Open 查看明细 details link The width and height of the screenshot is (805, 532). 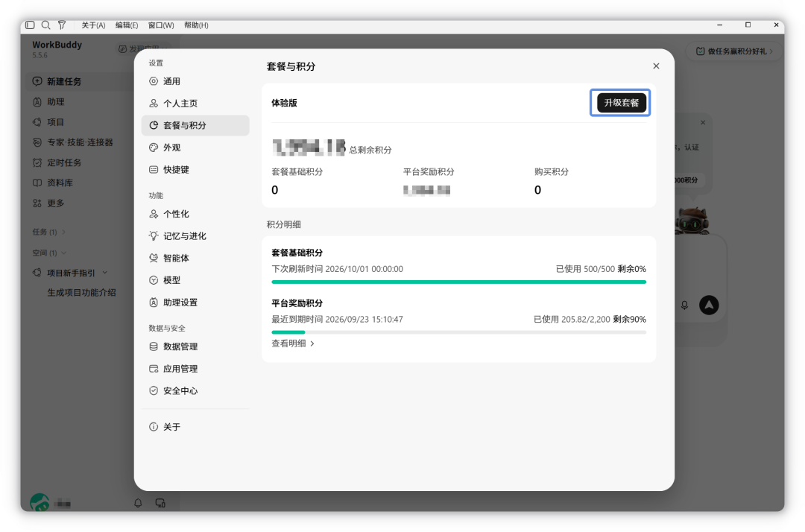(293, 343)
